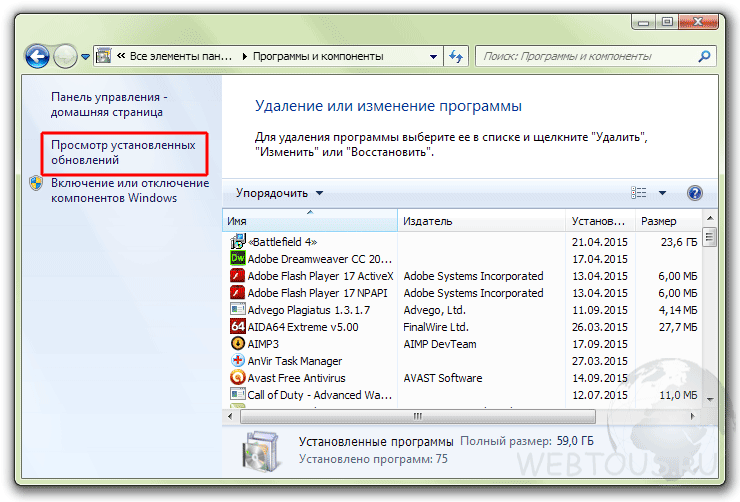The image size is (740, 502).
Task: Open the 'Упорядочить' menu
Action: (x=279, y=193)
